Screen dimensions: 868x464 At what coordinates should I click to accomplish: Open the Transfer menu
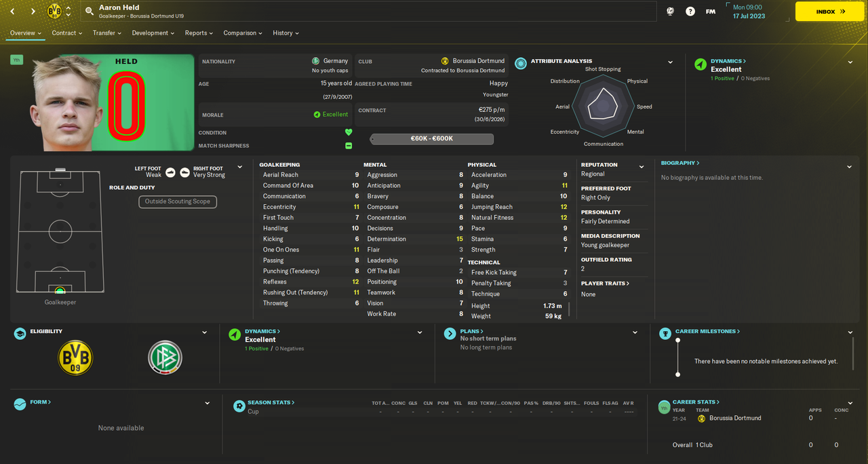[x=107, y=33]
